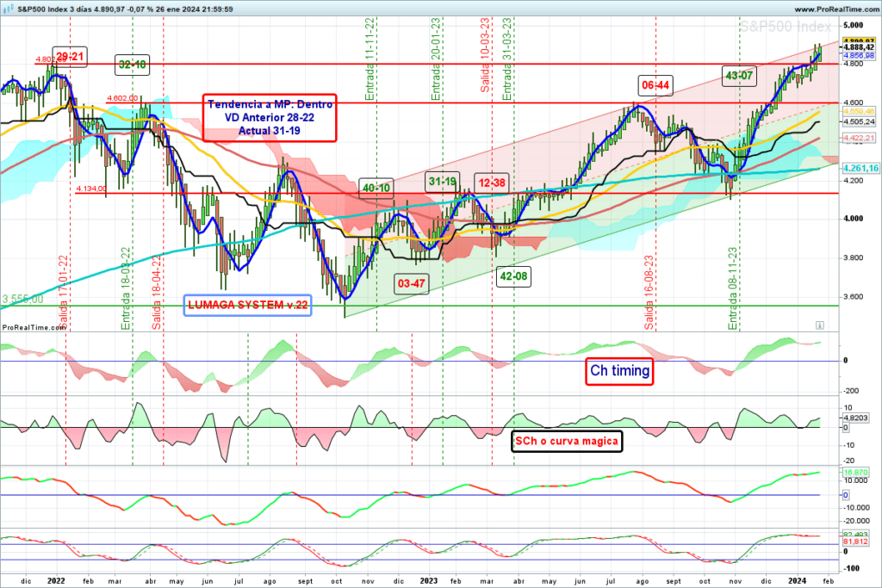882x588 pixels.
Task: Click the green 16.870 indicator value tag
Action: tap(855, 473)
